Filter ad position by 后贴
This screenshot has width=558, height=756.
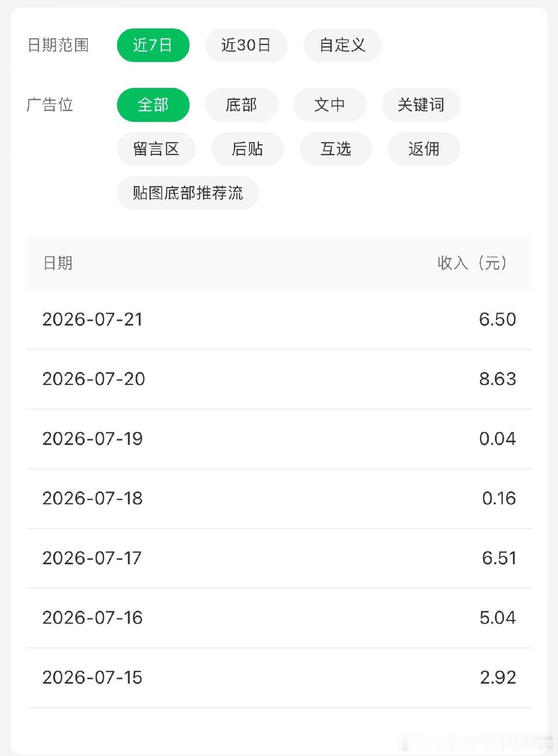pyautogui.click(x=247, y=149)
